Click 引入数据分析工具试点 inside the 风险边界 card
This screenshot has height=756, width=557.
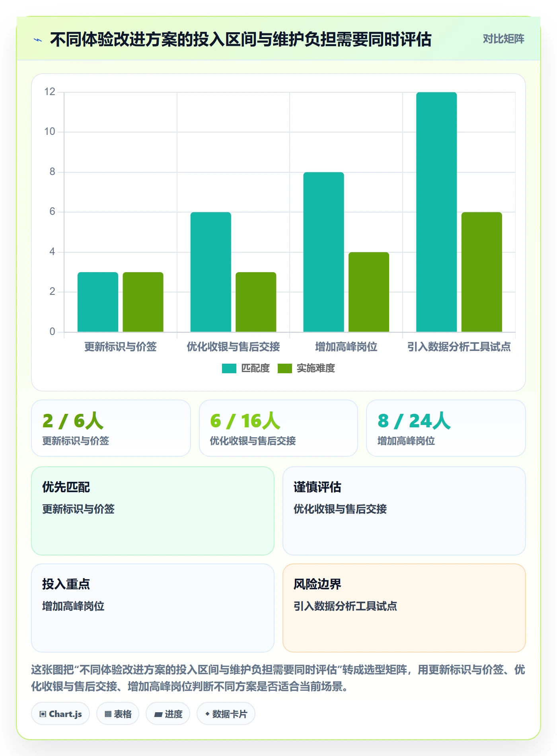[x=345, y=606]
